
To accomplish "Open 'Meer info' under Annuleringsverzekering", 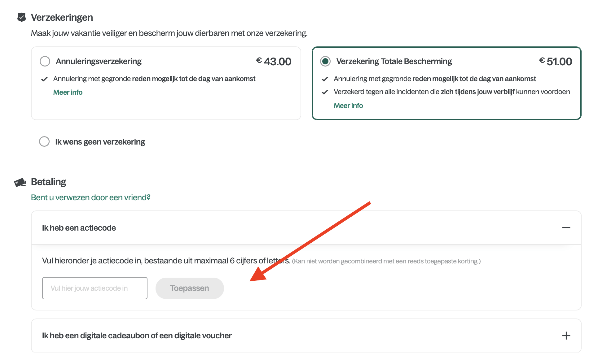I will click(68, 92).
